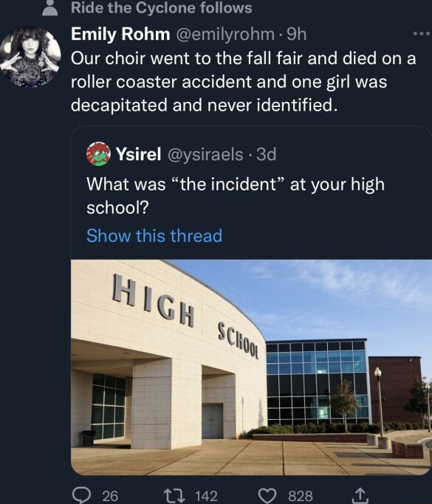Open Emily Rohm's profile picture
The image size is (432, 504).
[30, 57]
